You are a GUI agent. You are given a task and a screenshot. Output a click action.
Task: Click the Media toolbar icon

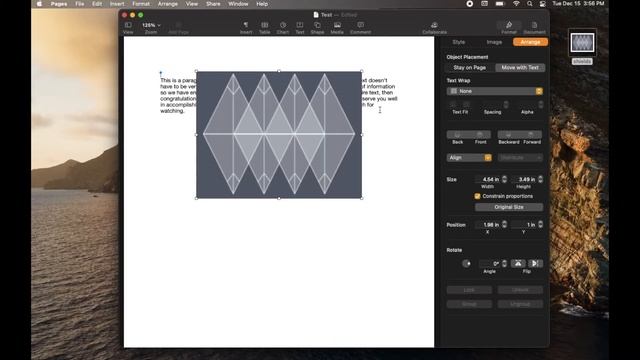pos(337,25)
